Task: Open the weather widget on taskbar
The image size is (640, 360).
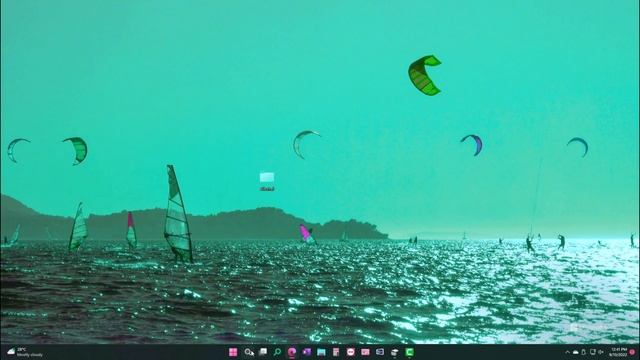Action: [24, 352]
